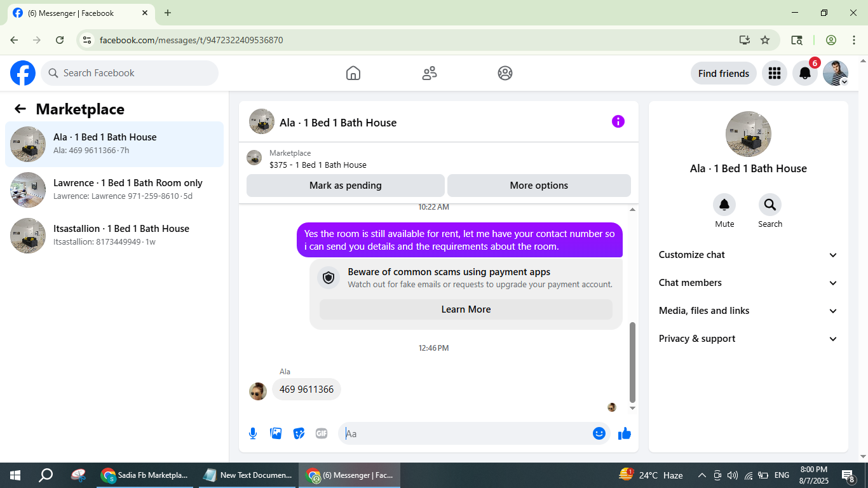The image size is (868, 488).
Task: Open the Windows notification center
Action: point(848,475)
